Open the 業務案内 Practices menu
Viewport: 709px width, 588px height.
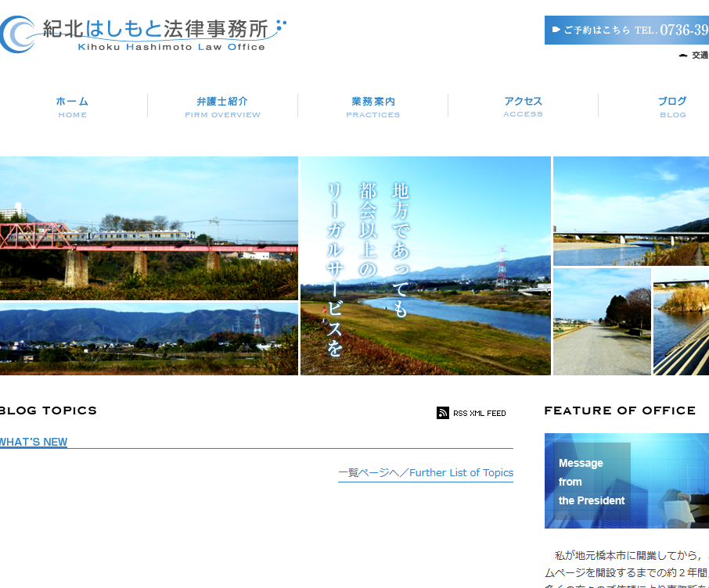[x=372, y=107]
